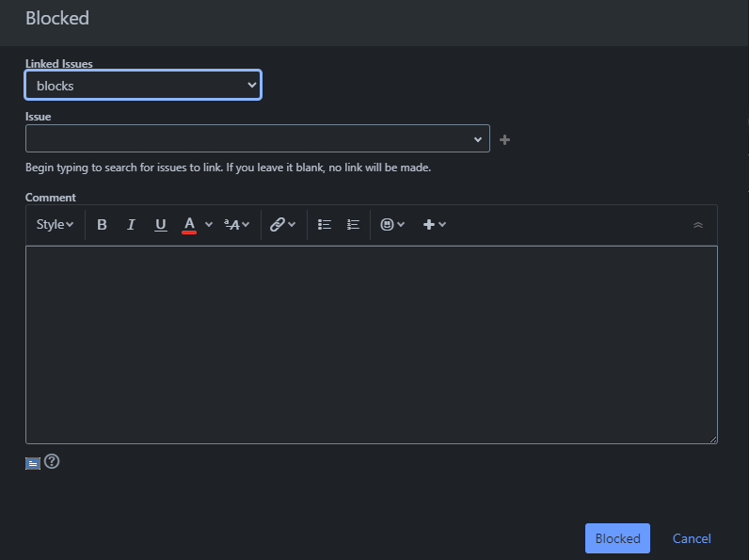Image resolution: width=749 pixels, height=560 pixels.
Task: Toggle Bold formatting
Action: [102, 225]
